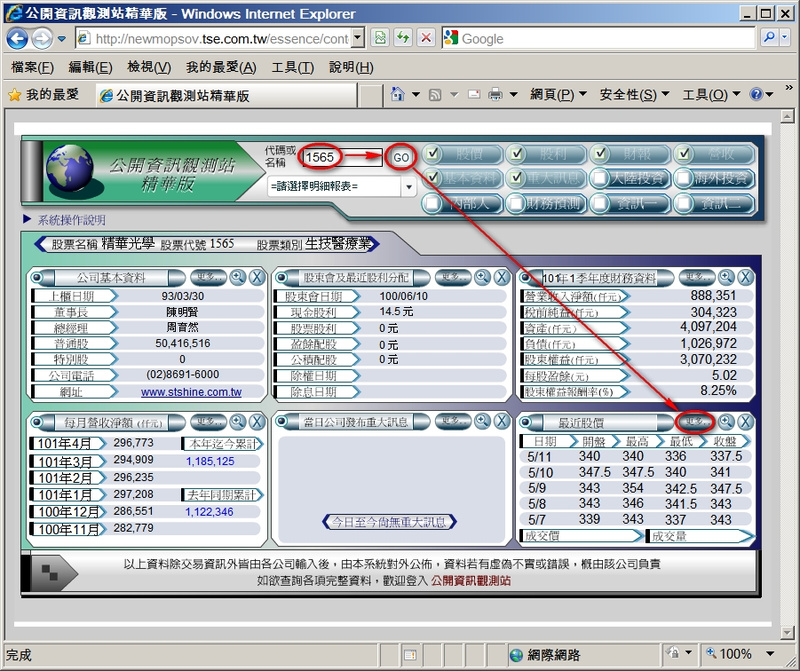Enable the 財務預測 checkbox

pyautogui.click(x=517, y=204)
